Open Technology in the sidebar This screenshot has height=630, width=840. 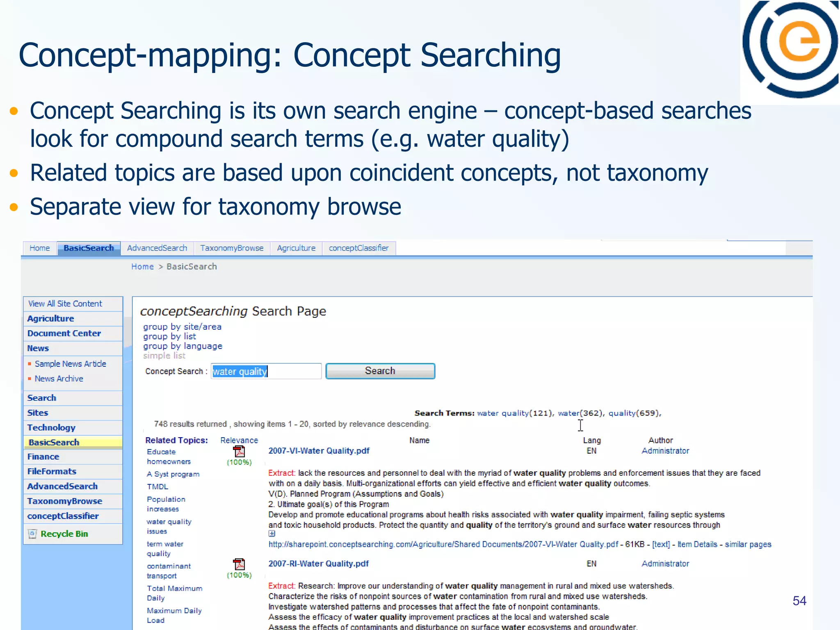point(51,428)
